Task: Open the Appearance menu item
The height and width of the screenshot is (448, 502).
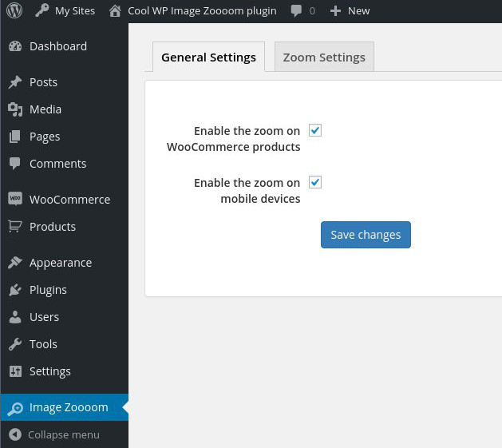Action: tap(61, 263)
